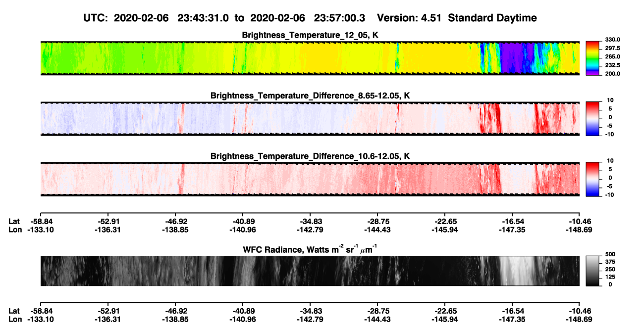The image size is (644, 330).
Task: Click the Version: 4.51 Standard Daytime text
Action: [457, 18]
